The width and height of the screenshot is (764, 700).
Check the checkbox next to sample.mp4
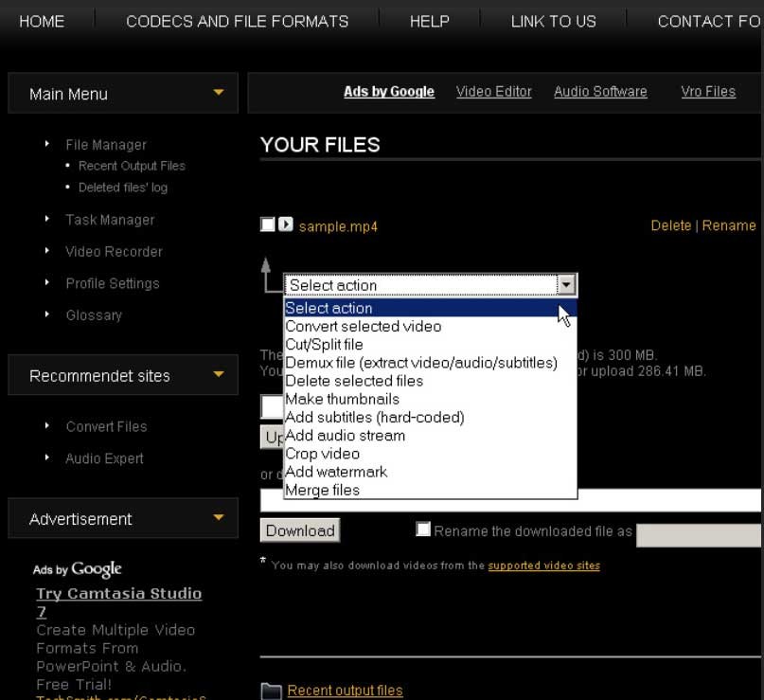pyautogui.click(x=266, y=224)
